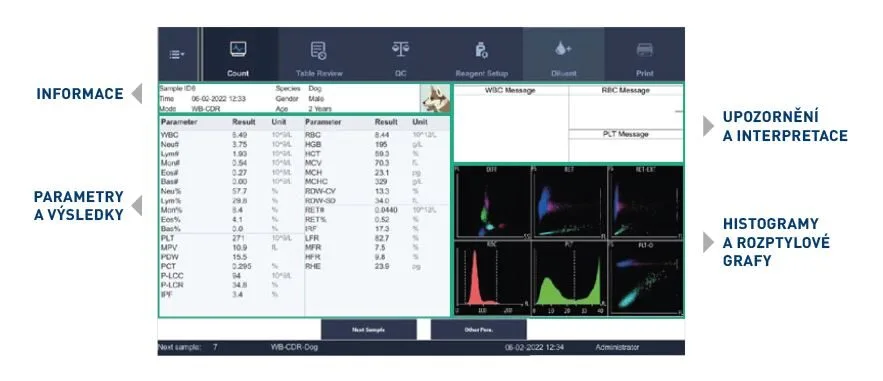Open the RET-EXT scattergram

pyautogui.click(x=646, y=201)
